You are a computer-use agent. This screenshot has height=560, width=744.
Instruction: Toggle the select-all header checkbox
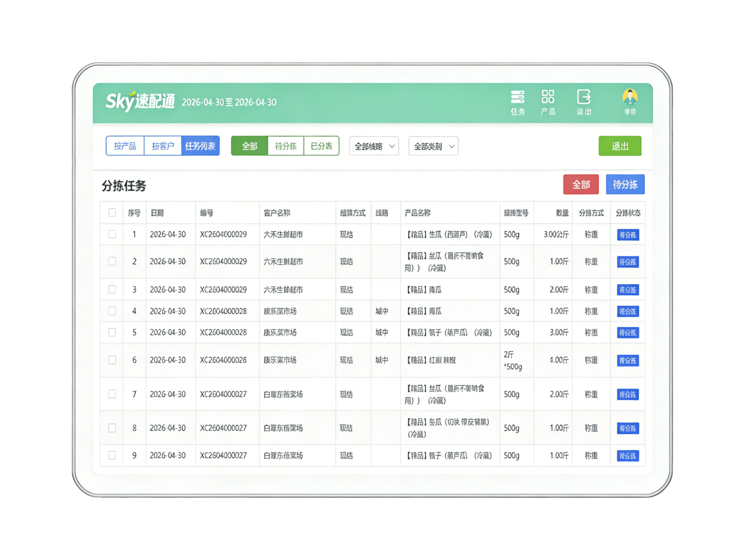[112, 213]
